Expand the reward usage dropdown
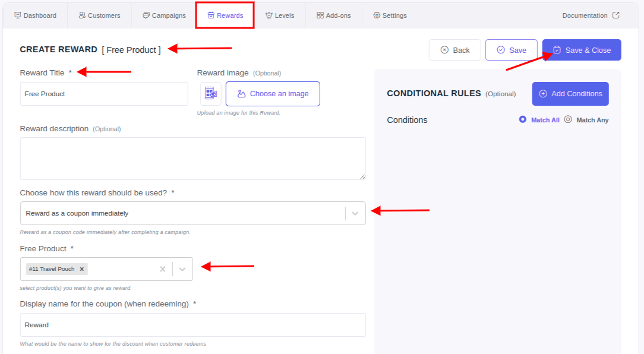Image resolution: width=644 pixels, height=354 pixels. tap(355, 213)
